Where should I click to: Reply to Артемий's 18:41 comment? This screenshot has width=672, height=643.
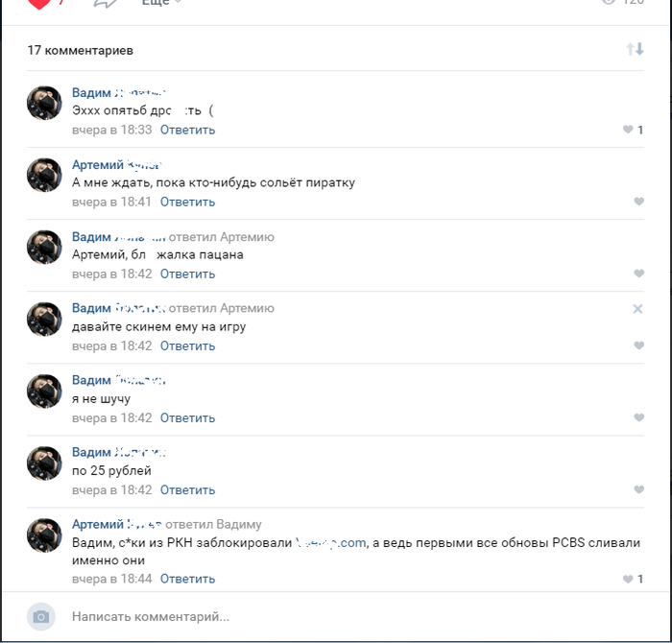point(188,202)
